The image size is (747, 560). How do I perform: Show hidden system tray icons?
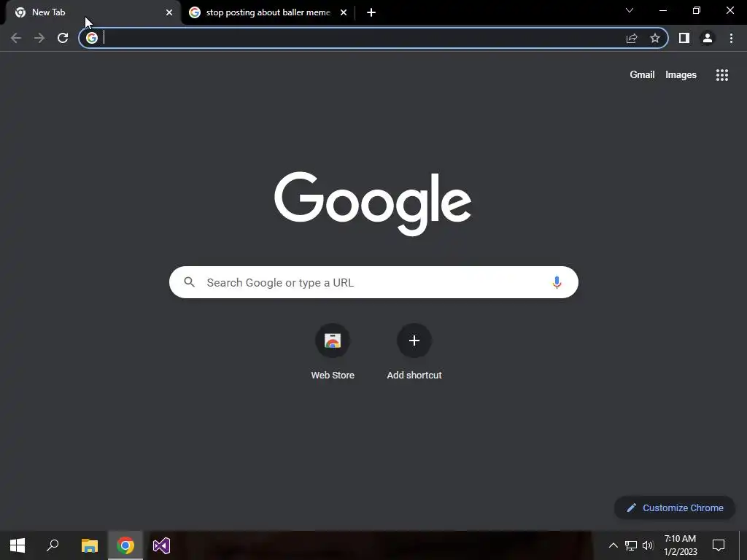(x=613, y=545)
